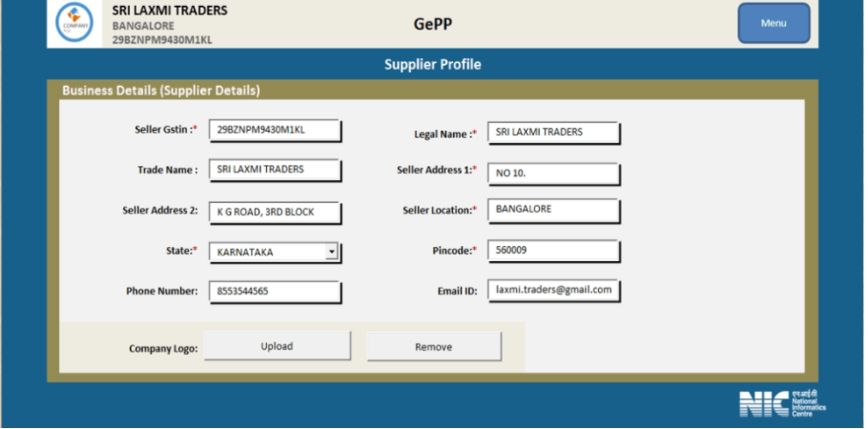Click the Seller Gstin label

coord(166,130)
